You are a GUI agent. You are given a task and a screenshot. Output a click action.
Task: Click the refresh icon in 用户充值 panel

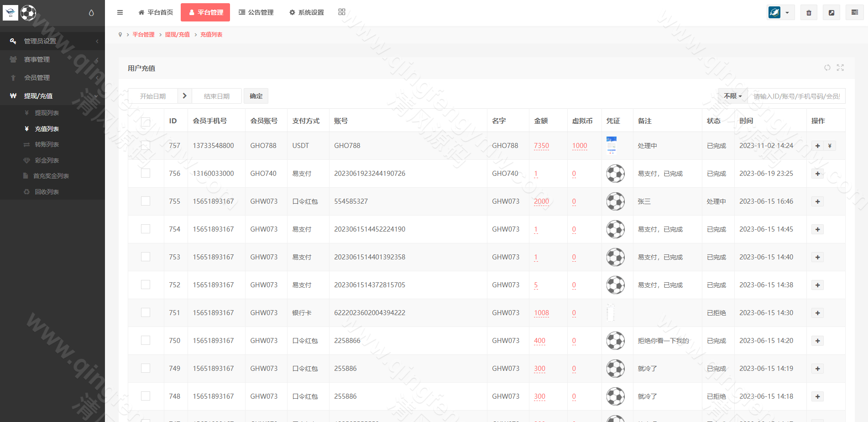pos(827,68)
